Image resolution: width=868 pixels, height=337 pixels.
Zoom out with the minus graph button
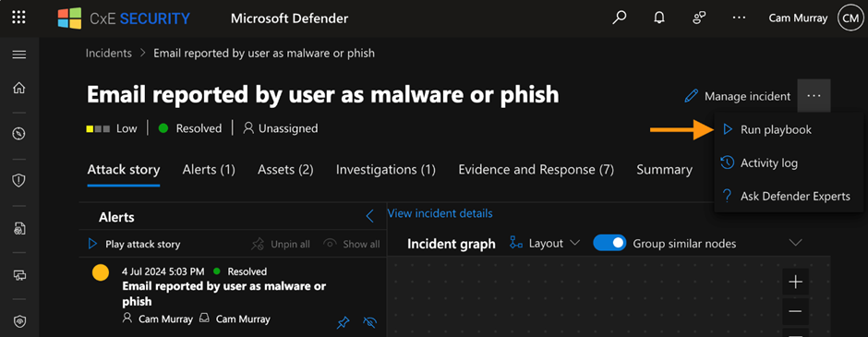[795, 311]
